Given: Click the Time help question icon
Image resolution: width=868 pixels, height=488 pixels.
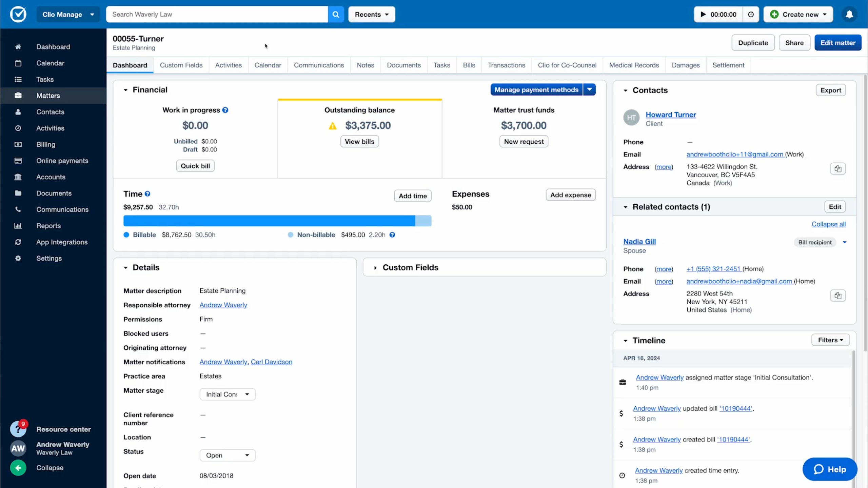Looking at the screenshot, I should pos(147,194).
